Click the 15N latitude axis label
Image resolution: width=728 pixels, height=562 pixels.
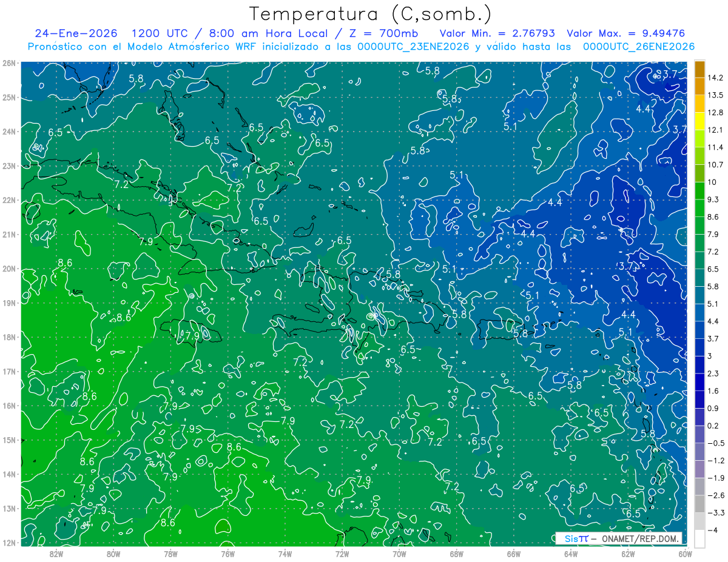pos(8,440)
